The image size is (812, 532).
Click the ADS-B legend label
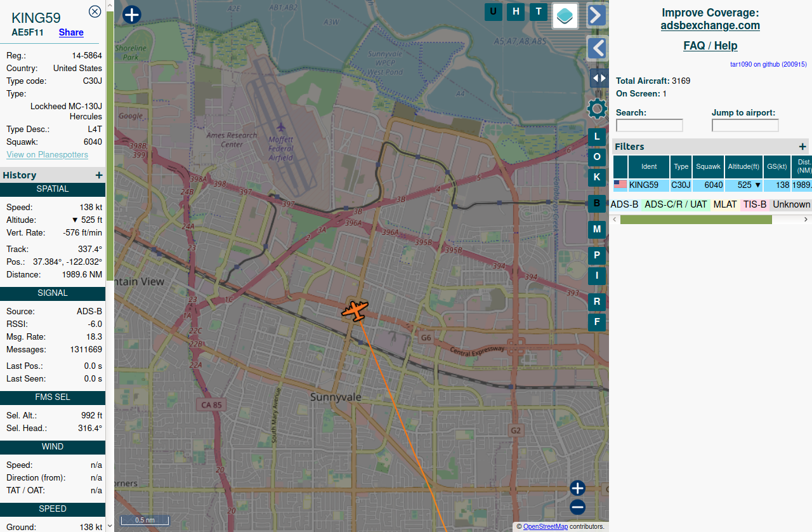tap(624, 204)
